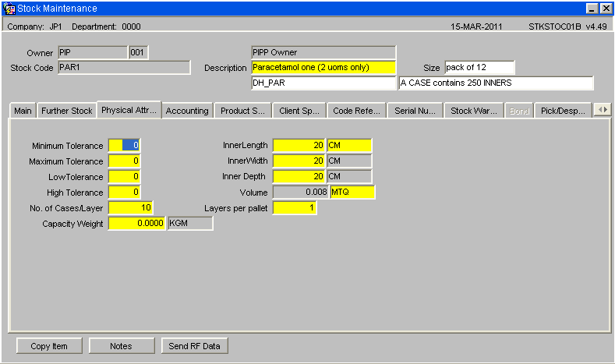The image size is (615, 364).
Task: Click the 'A CASE contains 250 INNERS' field
Action: [496, 83]
